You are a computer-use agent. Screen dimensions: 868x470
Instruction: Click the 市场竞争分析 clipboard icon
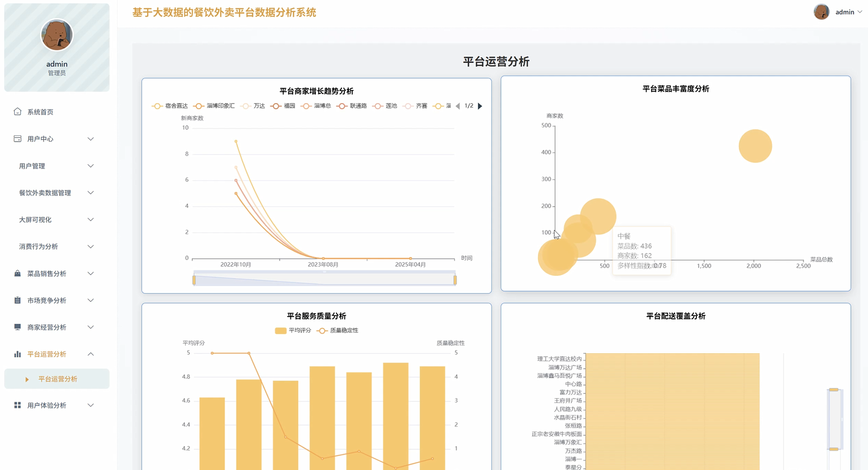pyautogui.click(x=17, y=300)
